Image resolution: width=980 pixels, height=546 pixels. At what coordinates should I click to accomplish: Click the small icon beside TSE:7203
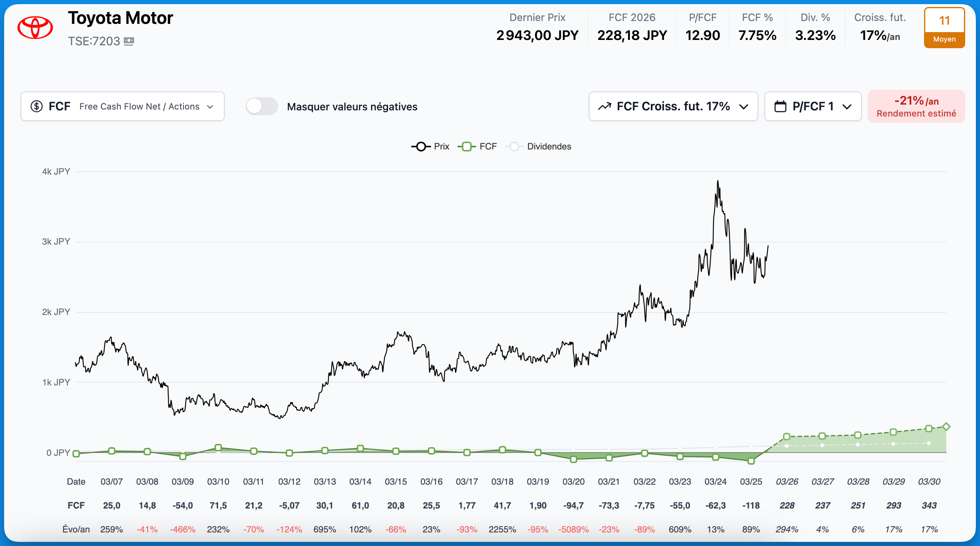click(129, 41)
